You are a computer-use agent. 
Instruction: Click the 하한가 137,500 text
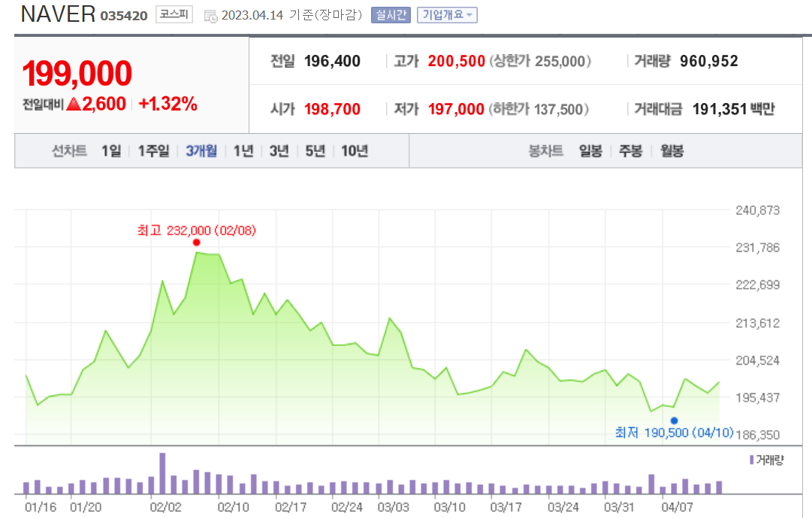point(539,110)
